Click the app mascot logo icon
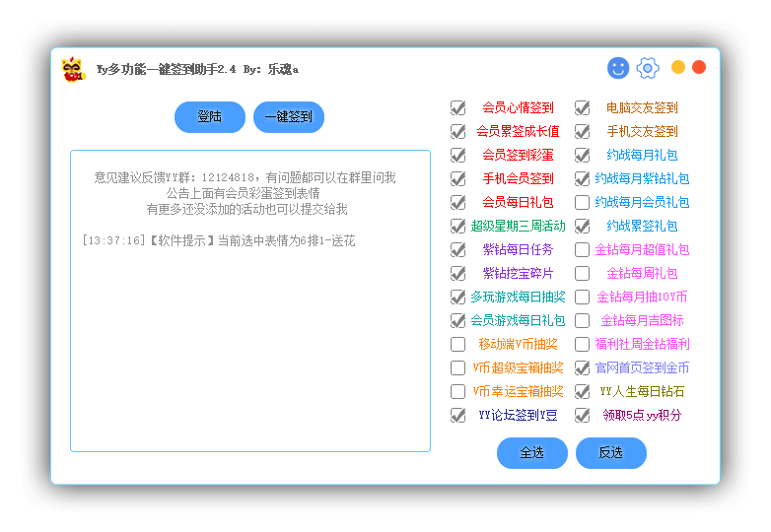The width and height of the screenshot is (771, 532). click(x=73, y=69)
